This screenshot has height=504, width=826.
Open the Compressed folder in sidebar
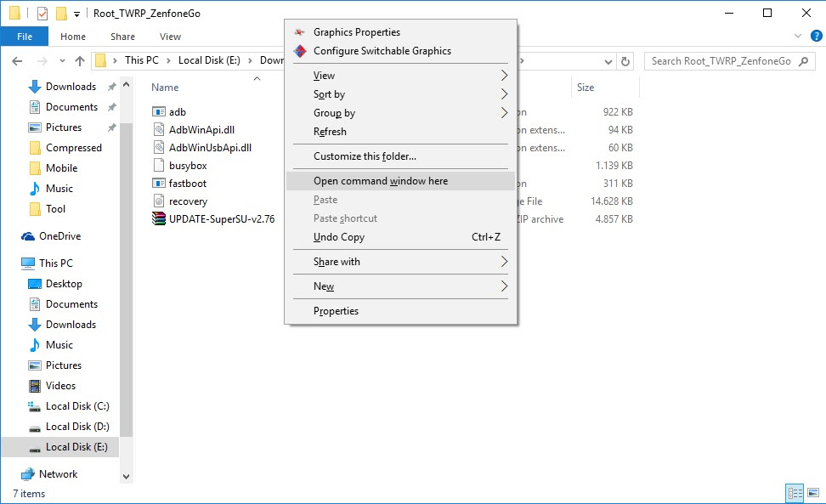click(73, 148)
